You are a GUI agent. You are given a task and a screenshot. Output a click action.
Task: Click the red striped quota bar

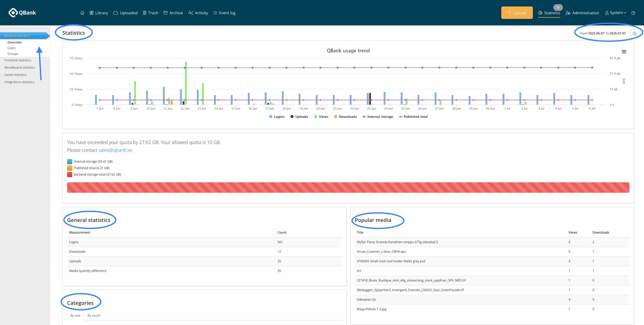[348, 187]
